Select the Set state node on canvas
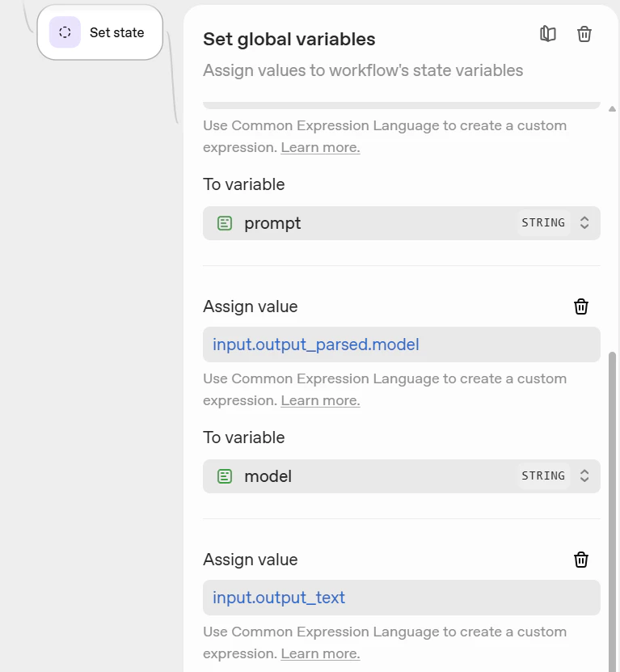 click(x=100, y=32)
